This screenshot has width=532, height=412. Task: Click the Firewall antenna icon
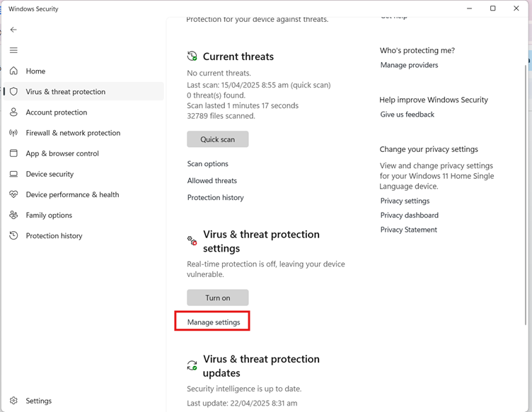tap(13, 133)
